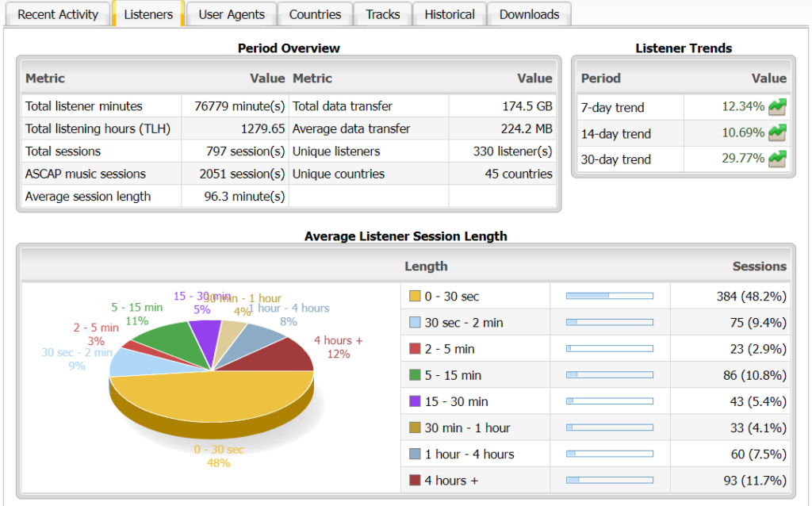The height and width of the screenshot is (506, 812).
Task: Switch to the User Agents tab
Action: coord(232,14)
